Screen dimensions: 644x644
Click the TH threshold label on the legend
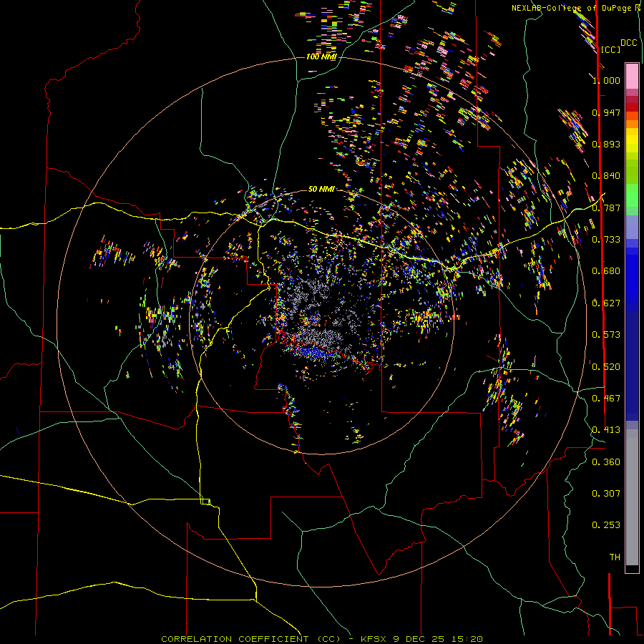pos(615,557)
